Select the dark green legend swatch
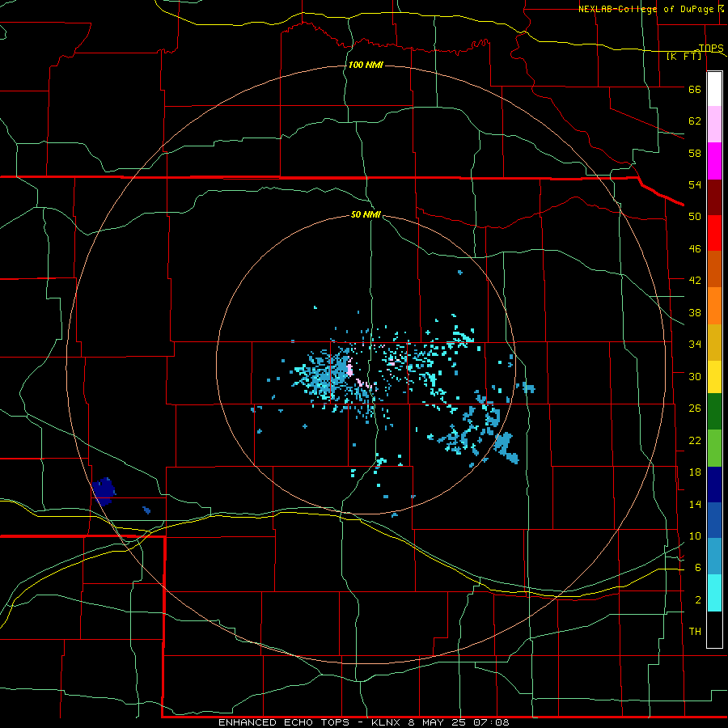This screenshot has width=728, height=728. click(x=714, y=412)
